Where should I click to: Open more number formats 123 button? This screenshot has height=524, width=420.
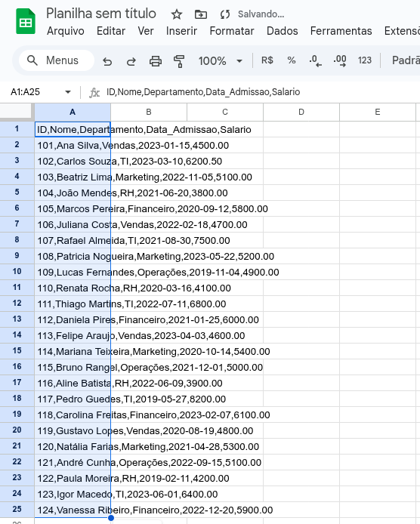(x=365, y=60)
